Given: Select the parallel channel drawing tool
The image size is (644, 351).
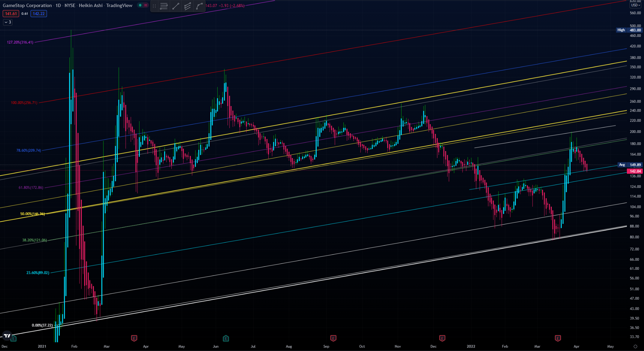Looking at the screenshot, I should (x=187, y=6).
